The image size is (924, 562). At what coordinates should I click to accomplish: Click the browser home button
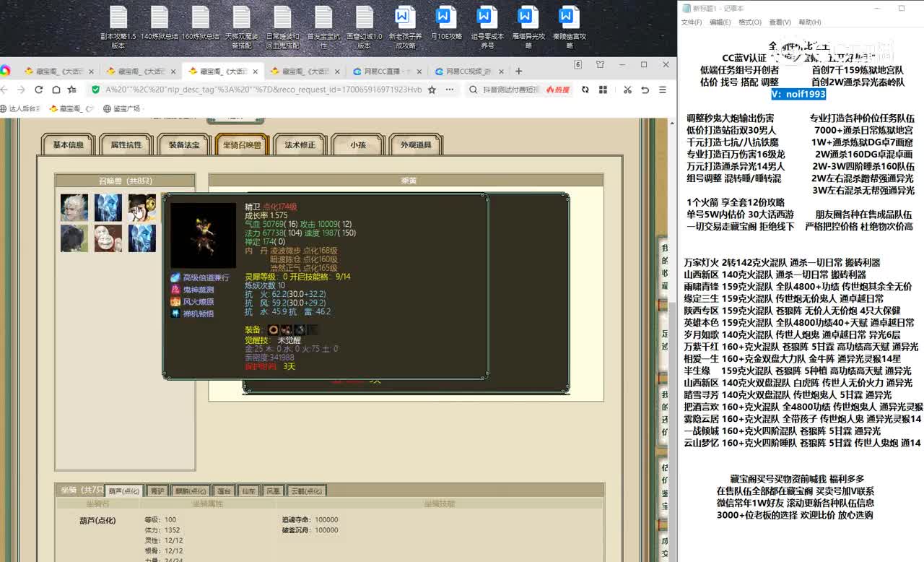click(x=56, y=90)
